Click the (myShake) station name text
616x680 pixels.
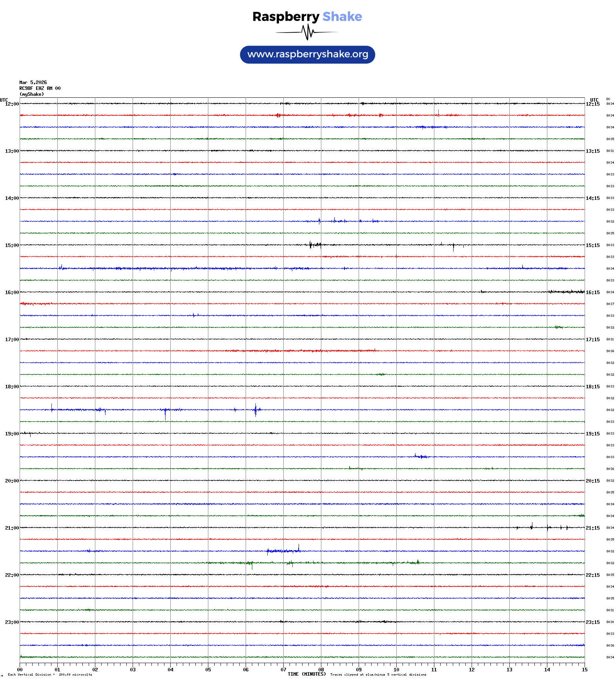click(x=32, y=94)
